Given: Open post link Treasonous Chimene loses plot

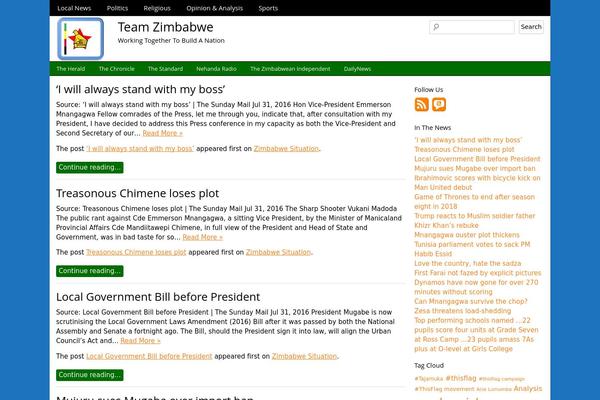Looking at the screenshot, I should point(136,252).
